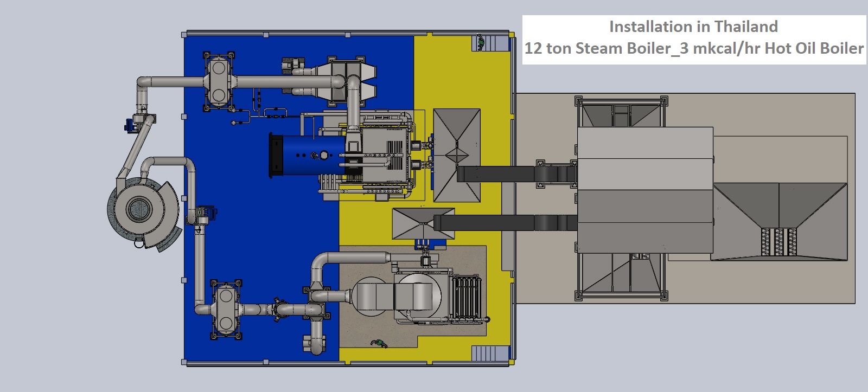Click the coil heat exchanger beside hot oil boiler
The height and width of the screenshot is (392, 868).
click(x=467, y=299)
